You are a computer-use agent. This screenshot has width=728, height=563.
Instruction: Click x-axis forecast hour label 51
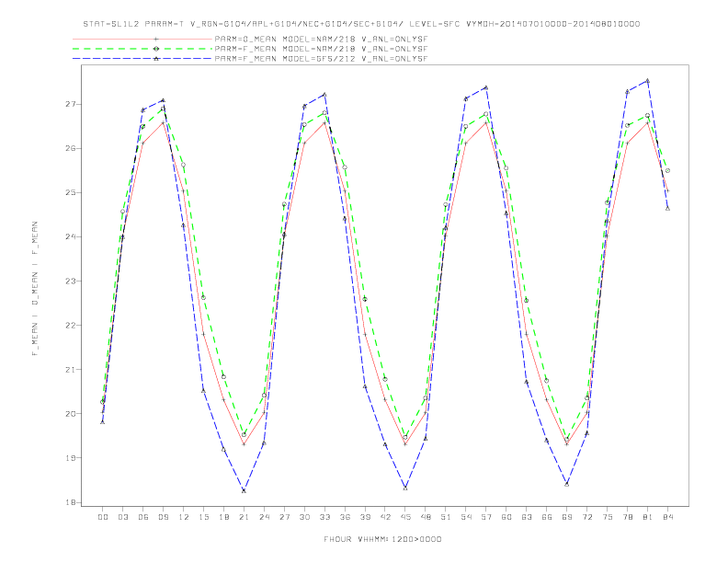tap(446, 517)
